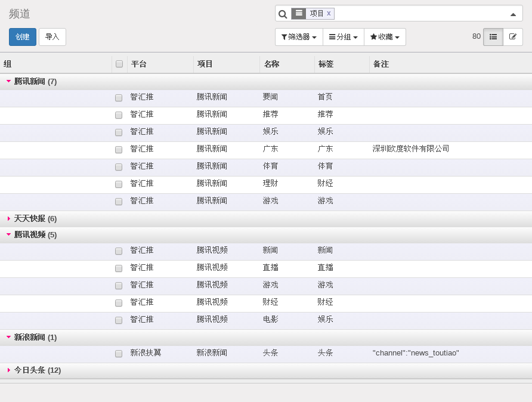Check the 腾讯视频 游戏 row checkbox
The width and height of the screenshot is (532, 402).
119,286
